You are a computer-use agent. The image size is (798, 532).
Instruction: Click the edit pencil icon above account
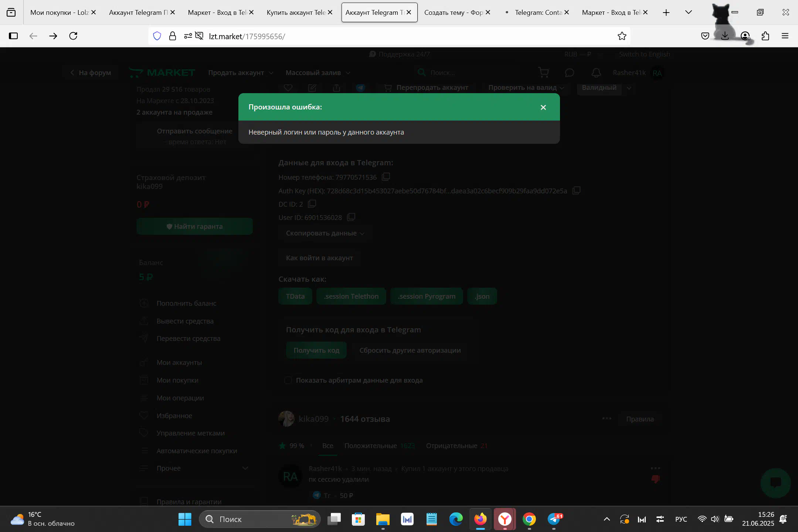click(312, 88)
